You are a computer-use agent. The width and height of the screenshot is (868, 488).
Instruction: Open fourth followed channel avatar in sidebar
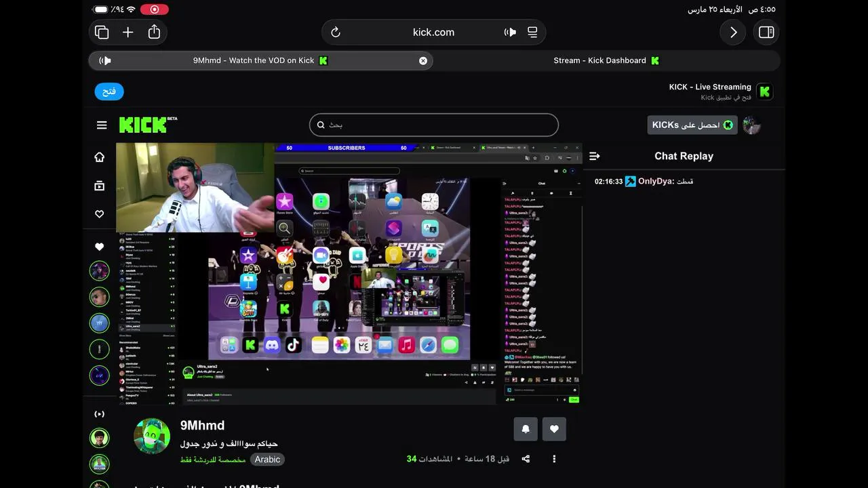(100, 349)
